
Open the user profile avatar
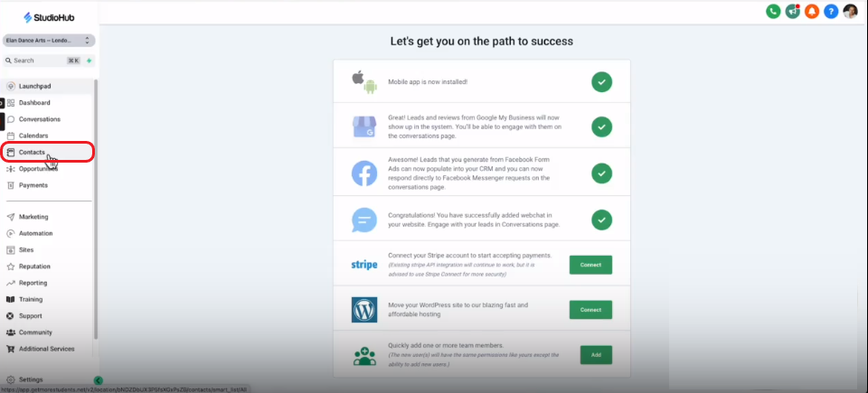point(850,11)
